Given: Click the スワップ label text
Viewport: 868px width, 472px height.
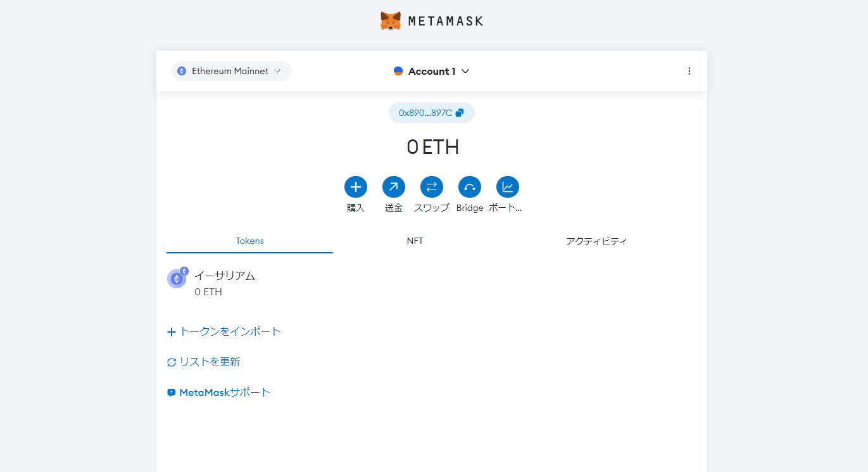Looking at the screenshot, I should pyautogui.click(x=432, y=208).
